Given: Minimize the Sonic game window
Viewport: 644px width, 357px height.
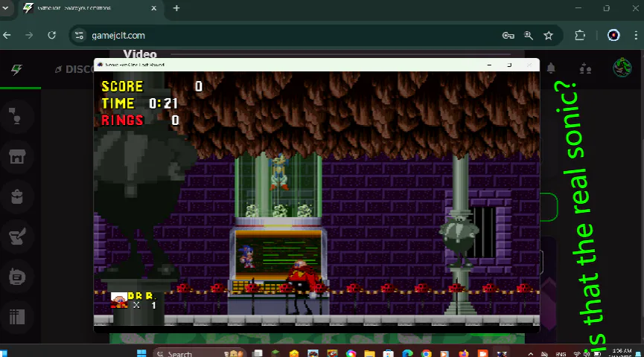Looking at the screenshot, I should coord(489,65).
